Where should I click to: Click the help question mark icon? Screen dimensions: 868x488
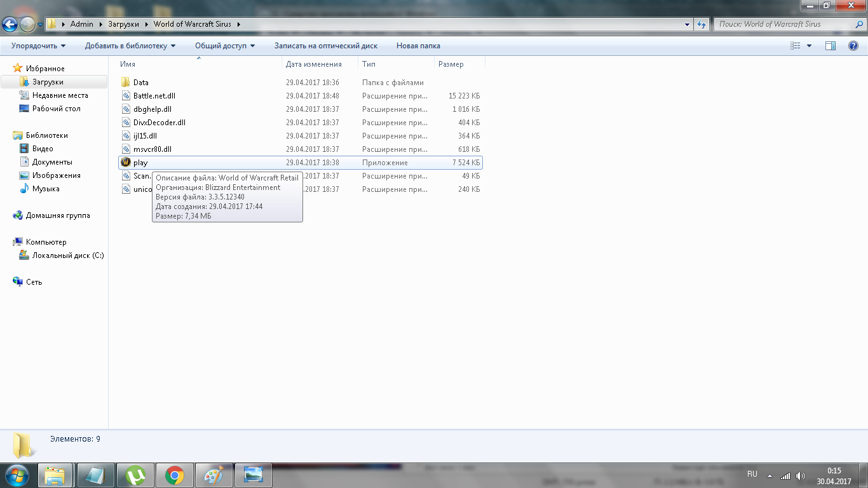(x=853, y=46)
